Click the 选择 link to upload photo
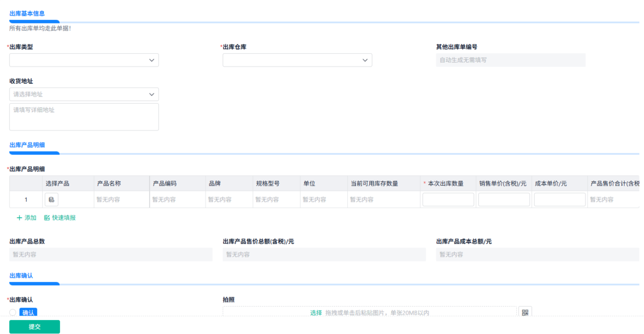Screen dimensions: 644x334 (316, 313)
